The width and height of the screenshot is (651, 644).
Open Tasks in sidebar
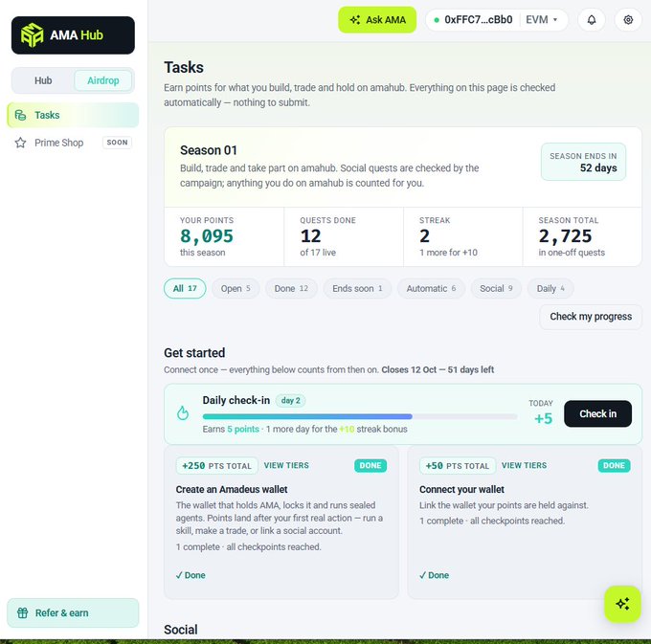[x=73, y=115]
